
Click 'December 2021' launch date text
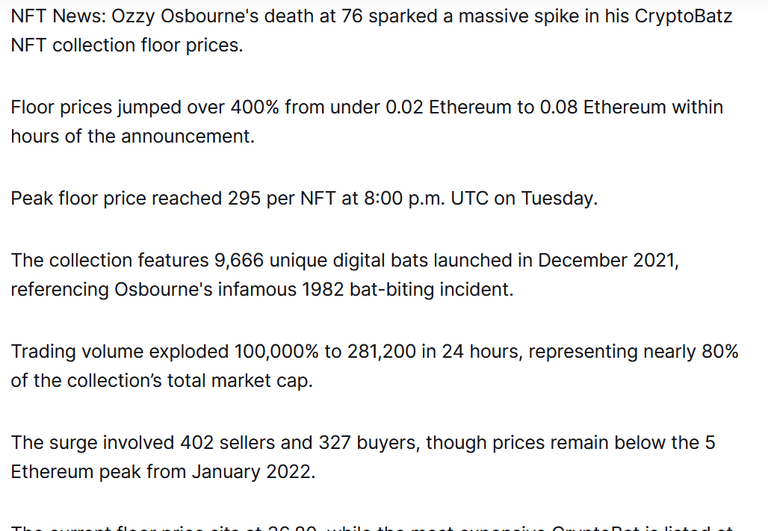[x=606, y=261]
